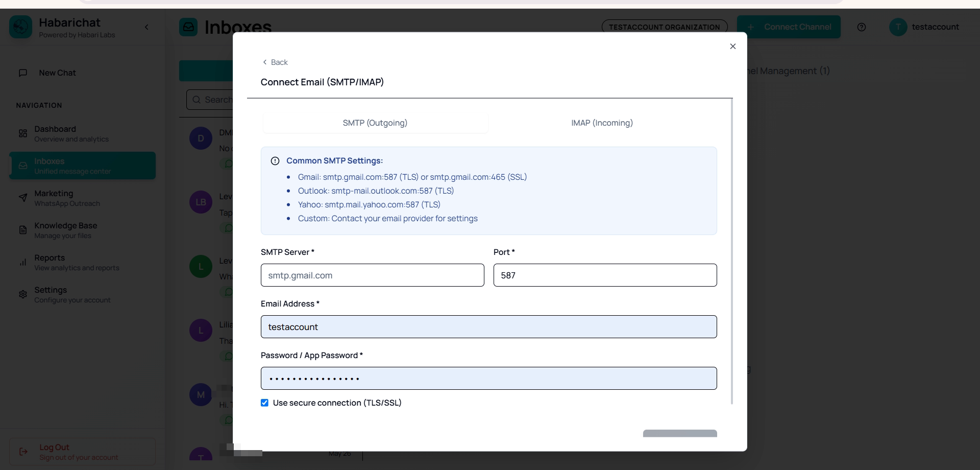
Task: Open New Chat in the sidebar
Action: pos(82,73)
